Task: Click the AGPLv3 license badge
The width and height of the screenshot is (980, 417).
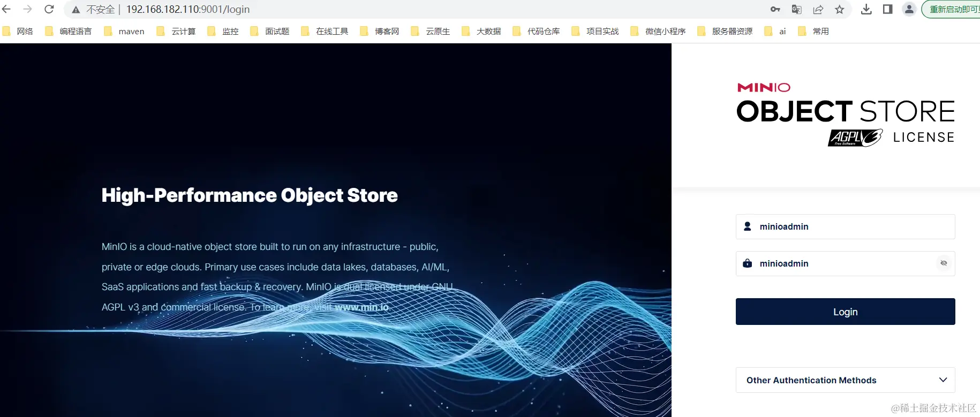Action: (855, 138)
